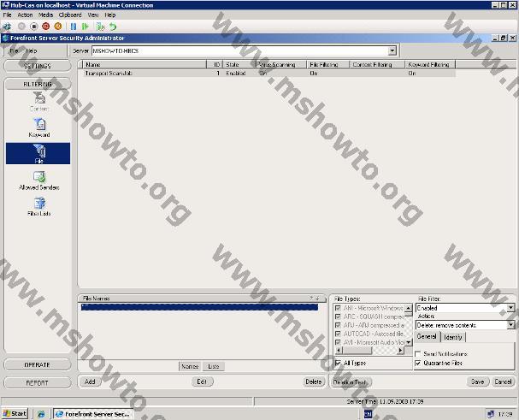Click the File filter icon
Viewport: 519px width, 420px height.
(x=39, y=152)
